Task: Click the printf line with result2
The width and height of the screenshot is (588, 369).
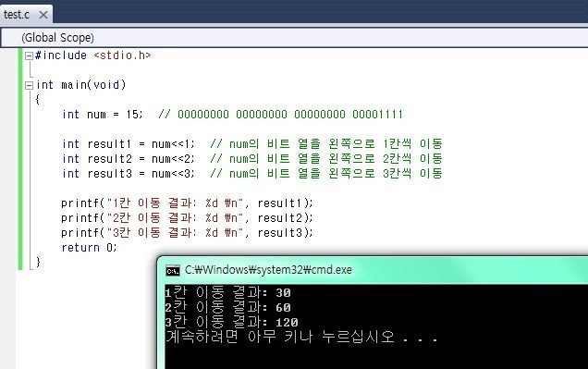Action: 187,218
